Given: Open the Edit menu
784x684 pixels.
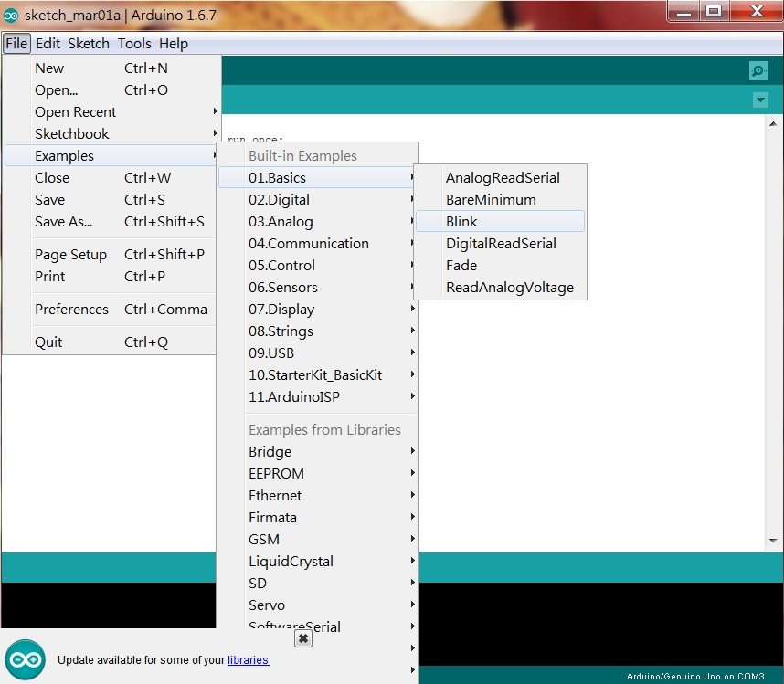Looking at the screenshot, I should 48,44.
